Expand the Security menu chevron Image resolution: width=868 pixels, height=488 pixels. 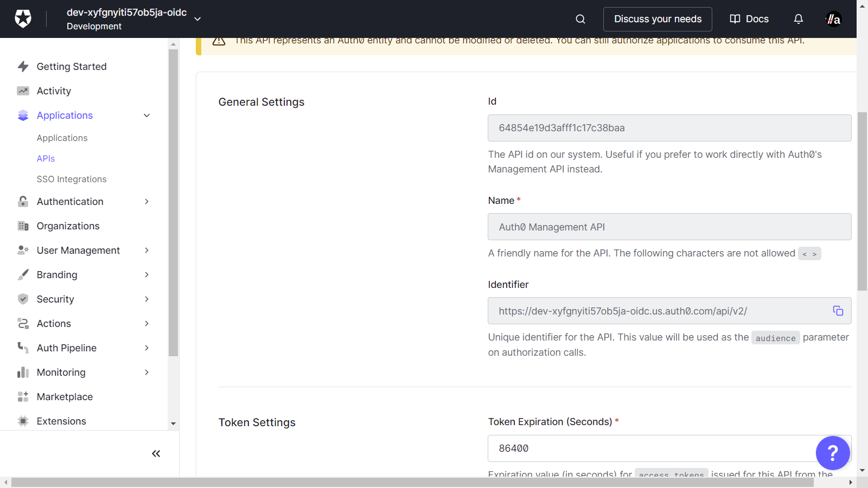click(x=146, y=299)
